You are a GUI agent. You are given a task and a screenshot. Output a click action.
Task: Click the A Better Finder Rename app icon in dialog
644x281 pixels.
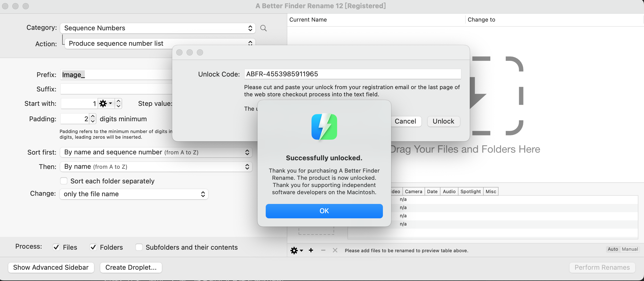tap(324, 127)
